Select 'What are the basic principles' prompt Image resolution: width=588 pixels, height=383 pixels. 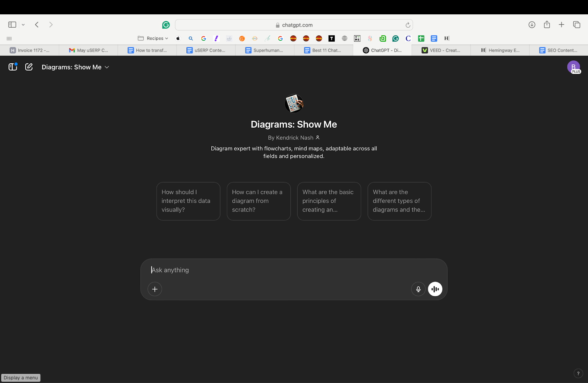pyautogui.click(x=329, y=201)
